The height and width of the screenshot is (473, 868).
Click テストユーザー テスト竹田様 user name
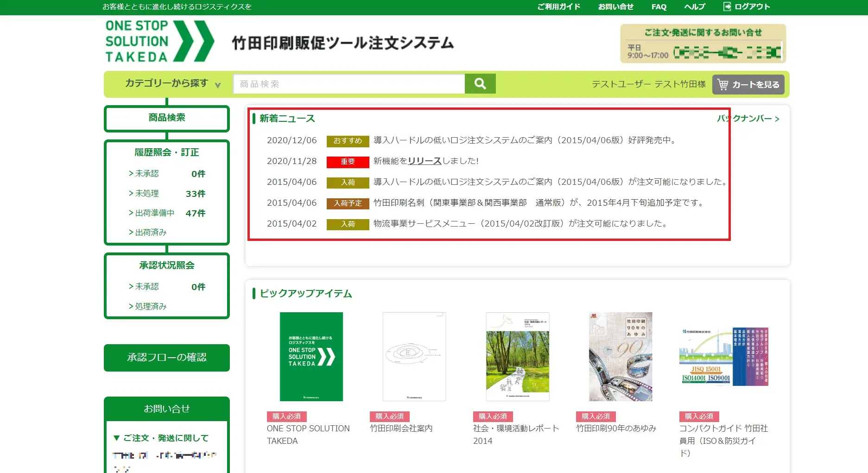649,84
